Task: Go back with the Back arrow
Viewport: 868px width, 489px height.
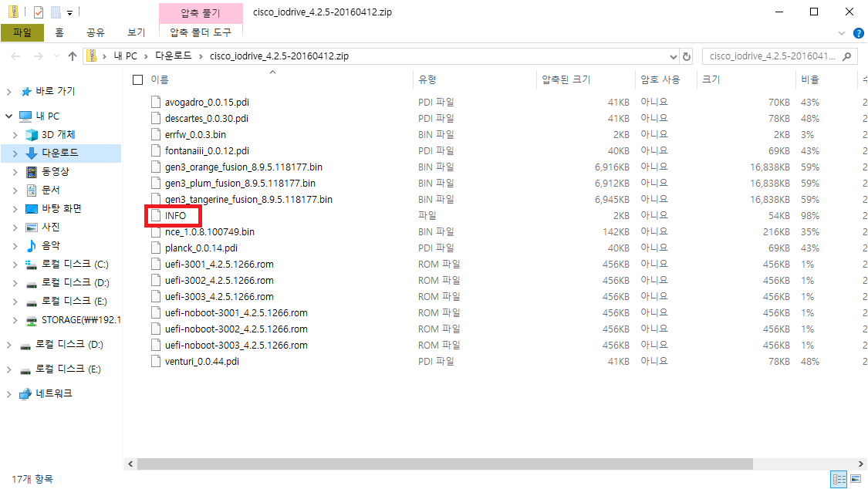Action: pyautogui.click(x=15, y=56)
